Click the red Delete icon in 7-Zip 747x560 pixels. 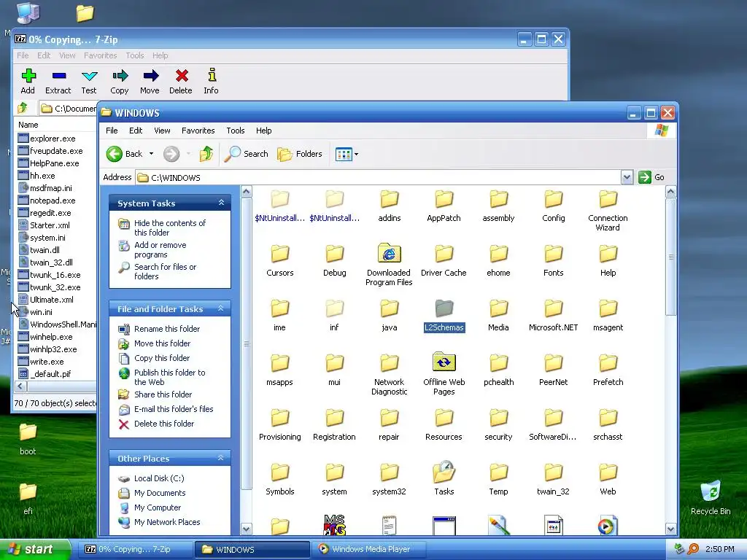182,76
